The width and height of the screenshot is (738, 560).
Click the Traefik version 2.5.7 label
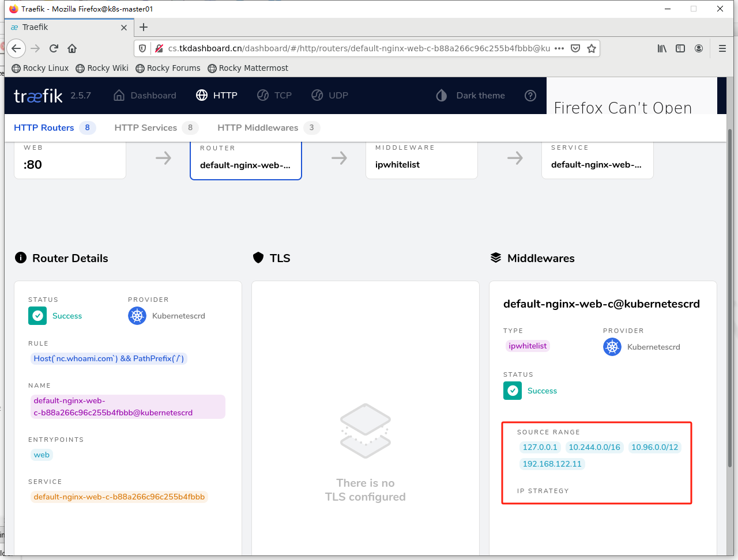click(81, 96)
